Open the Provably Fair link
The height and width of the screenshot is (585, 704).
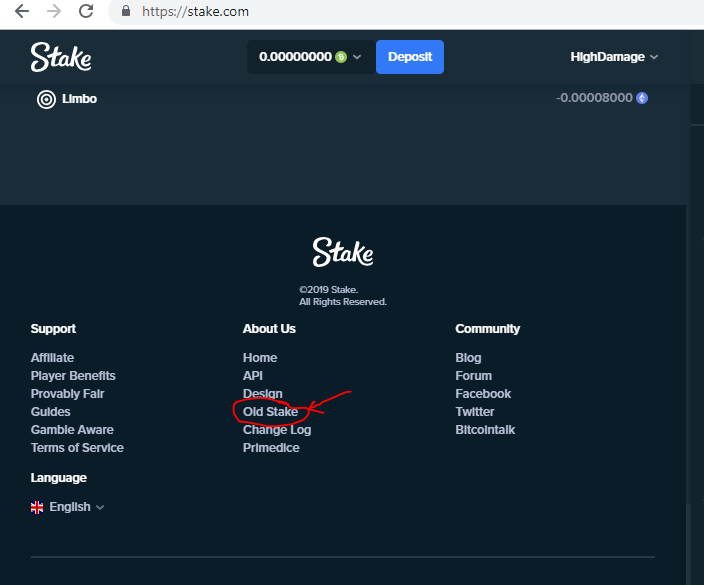67,394
